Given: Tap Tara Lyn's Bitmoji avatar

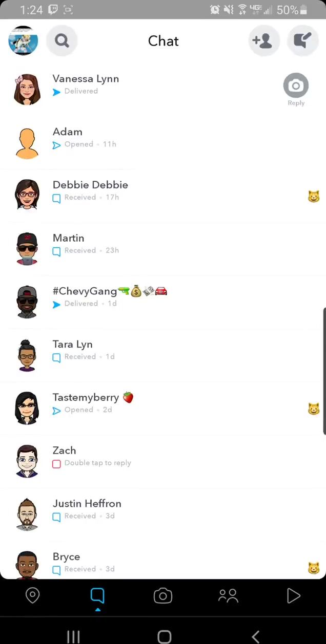Looking at the screenshot, I should [x=27, y=355].
